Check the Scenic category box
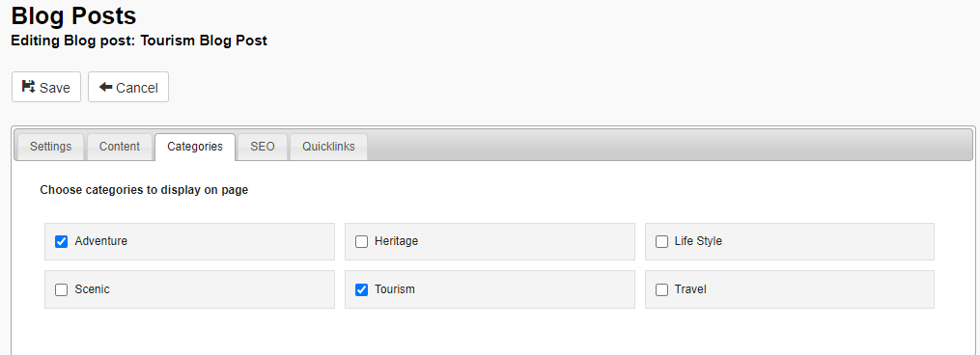980x355 pixels. tap(61, 289)
